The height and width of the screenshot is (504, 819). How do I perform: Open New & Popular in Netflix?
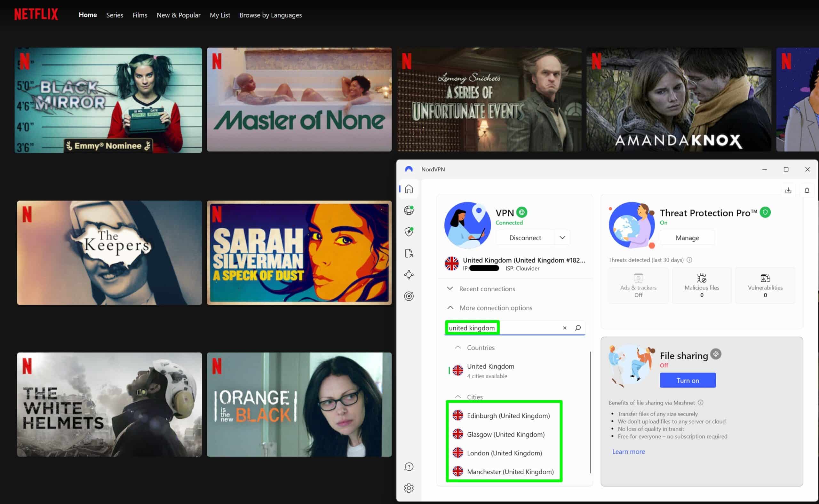[x=179, y=15]
